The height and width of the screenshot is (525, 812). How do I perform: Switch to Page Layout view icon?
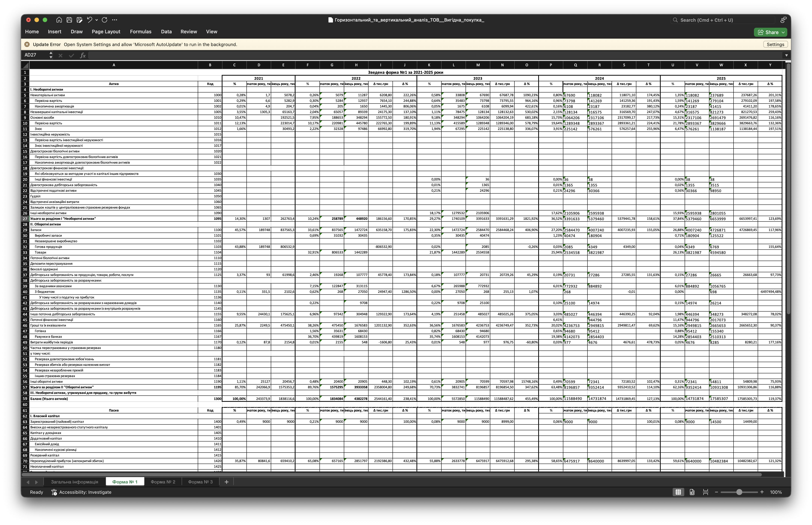pyautogui.click(x=692, y=492)
